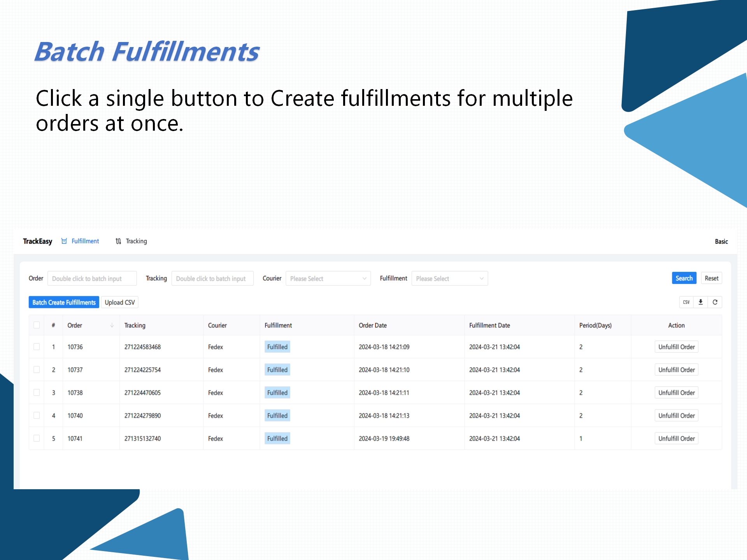This screenshot has height=560, width=747.
Task: Click tracking number 271224470605
Action: pyautogui.click(x=142, y=393)
